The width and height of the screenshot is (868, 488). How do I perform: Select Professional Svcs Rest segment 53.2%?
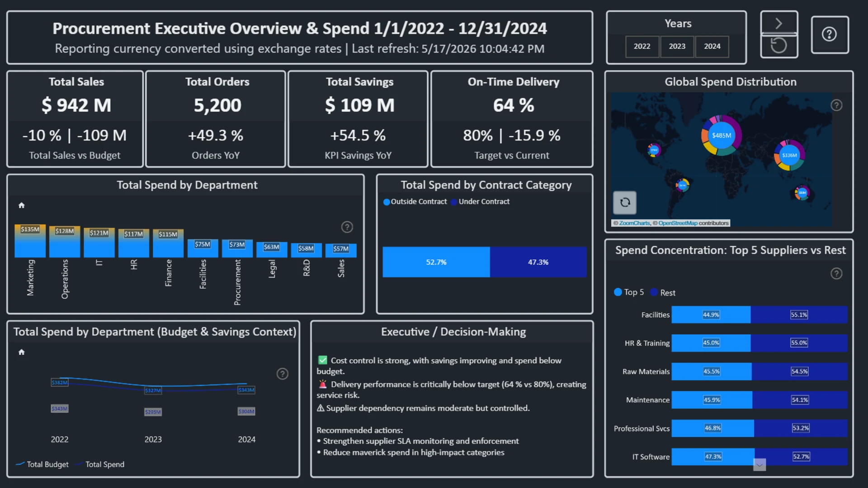(801, 428)
